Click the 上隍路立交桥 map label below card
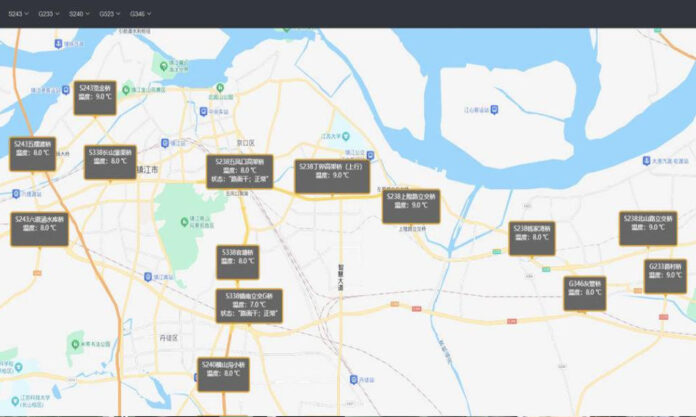 (x=412, y=229)
